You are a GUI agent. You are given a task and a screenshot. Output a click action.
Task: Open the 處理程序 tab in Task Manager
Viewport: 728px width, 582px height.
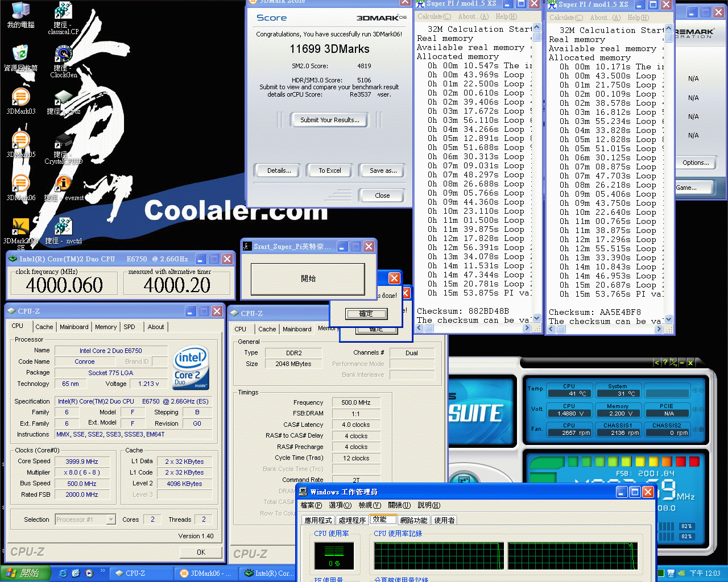coord(352,520)
